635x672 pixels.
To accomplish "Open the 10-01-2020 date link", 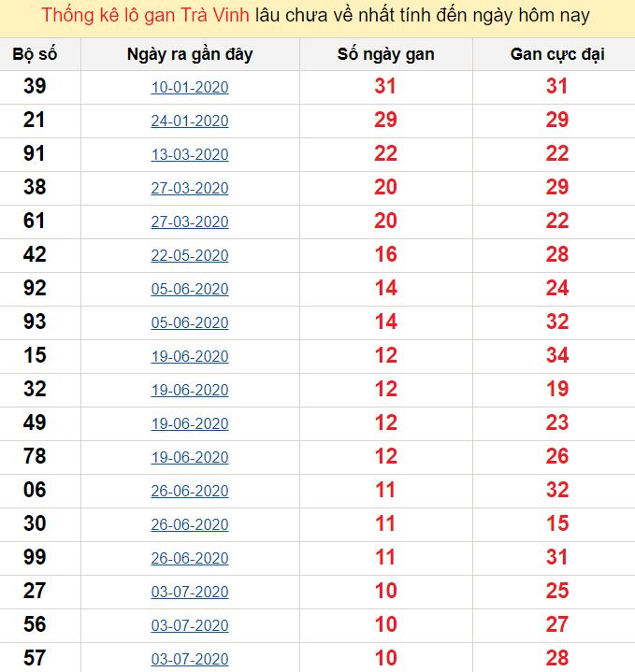I will click(190, 88).
